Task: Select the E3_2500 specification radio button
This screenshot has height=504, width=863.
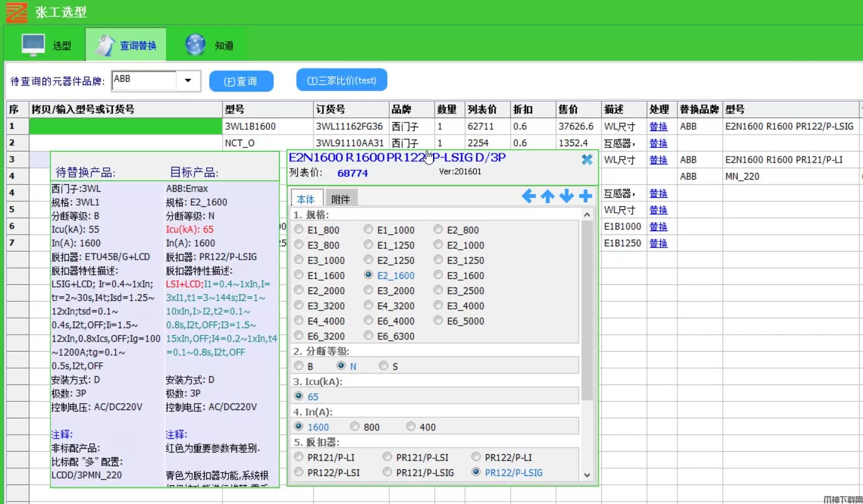Action: (438, 291)
